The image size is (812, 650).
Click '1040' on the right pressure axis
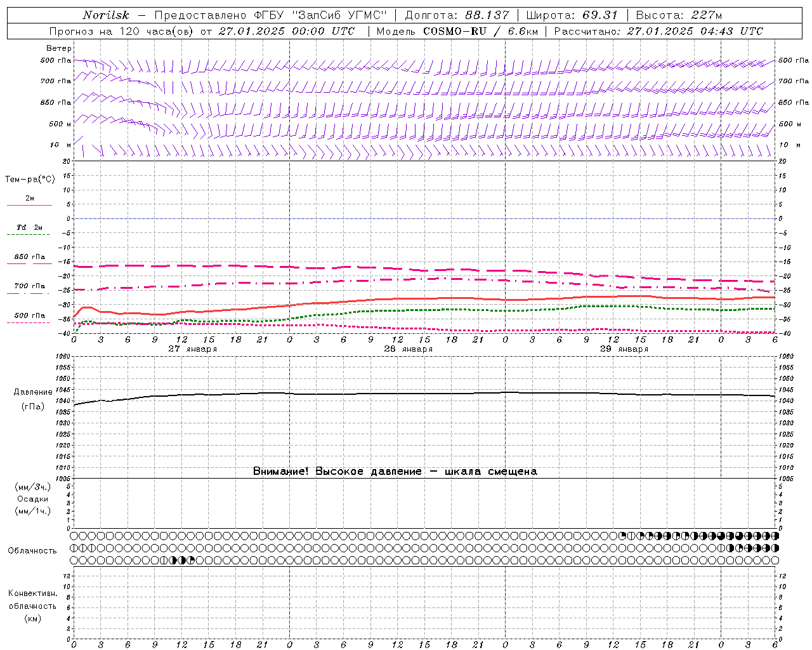(x=786, y=401)
